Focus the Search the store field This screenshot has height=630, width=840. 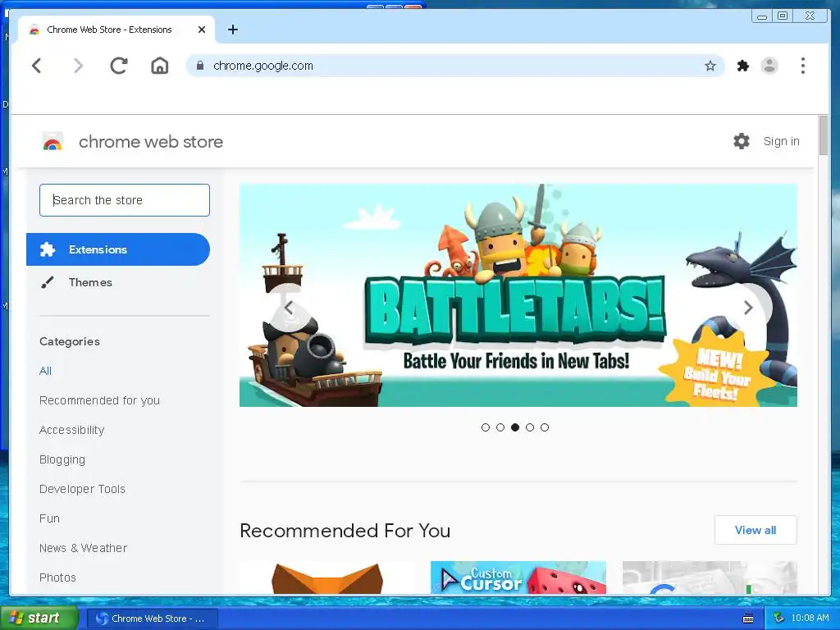[125, 200]
